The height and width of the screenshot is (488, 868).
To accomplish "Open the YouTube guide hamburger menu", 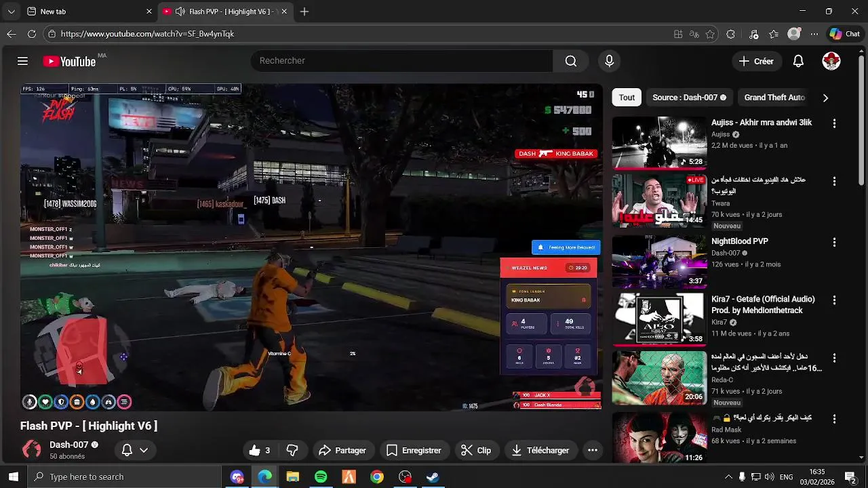I will 22,61.
